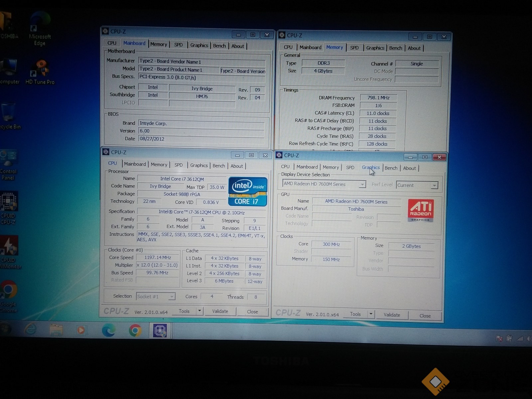Click CPU-Z icon in the taskbar

[x=160, y=330]
